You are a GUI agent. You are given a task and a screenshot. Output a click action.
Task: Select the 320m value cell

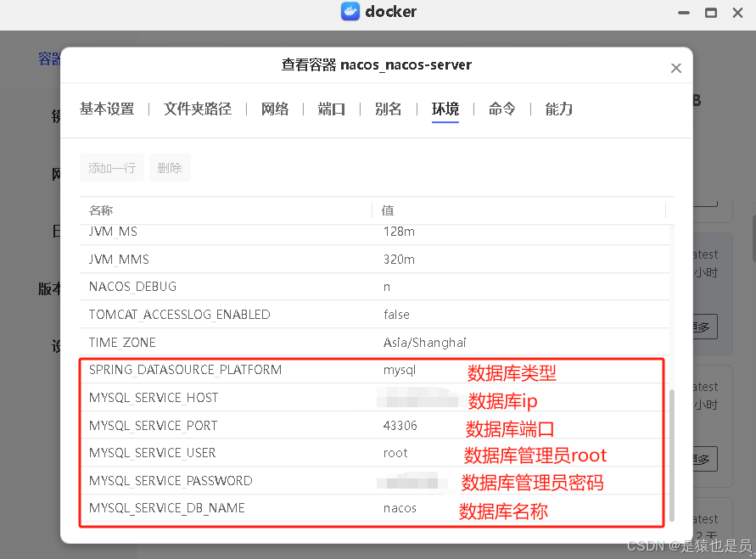tap(400, 260)
